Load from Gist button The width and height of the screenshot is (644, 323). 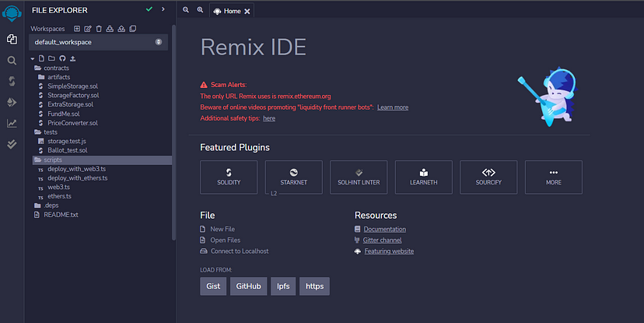pos(213,286)
